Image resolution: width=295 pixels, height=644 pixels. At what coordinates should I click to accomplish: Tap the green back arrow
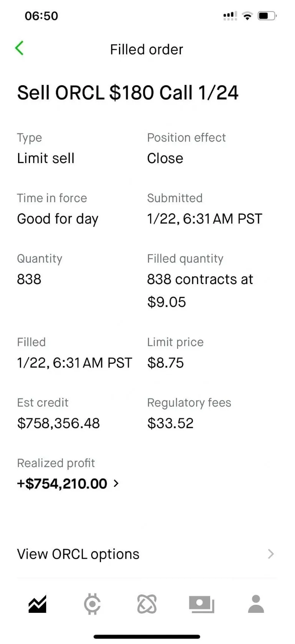coord(20,48)
